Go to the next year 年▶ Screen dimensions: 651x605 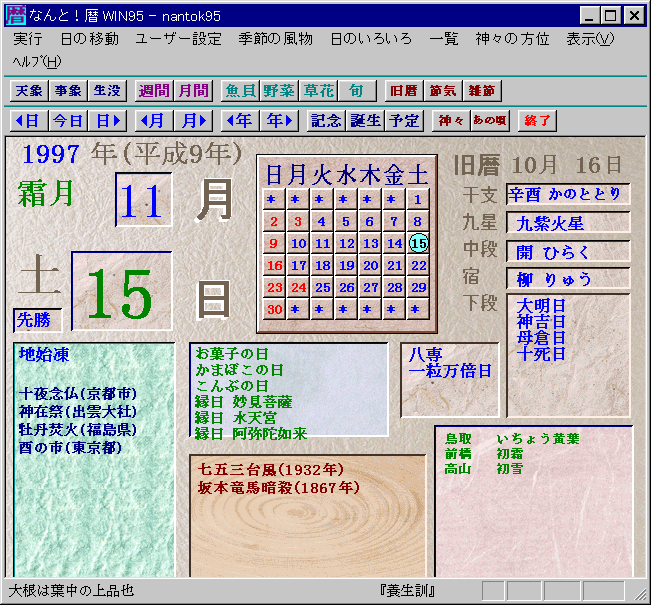[279, 121]
